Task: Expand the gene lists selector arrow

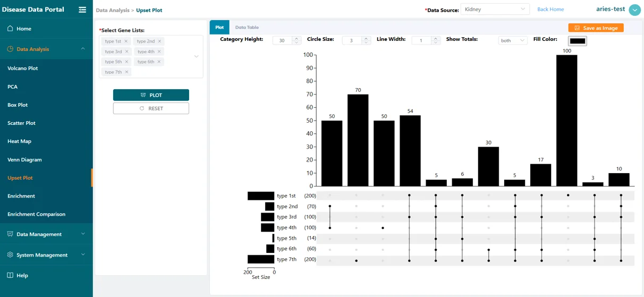Action: pyautogui.click(x=196, y=56)
